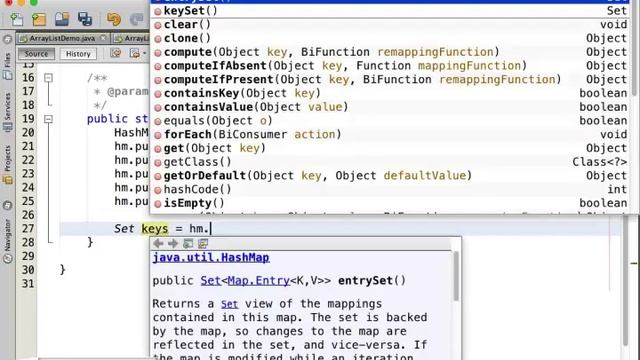
Task: Open the Services side panel
Action: click(x=7, y=113)
